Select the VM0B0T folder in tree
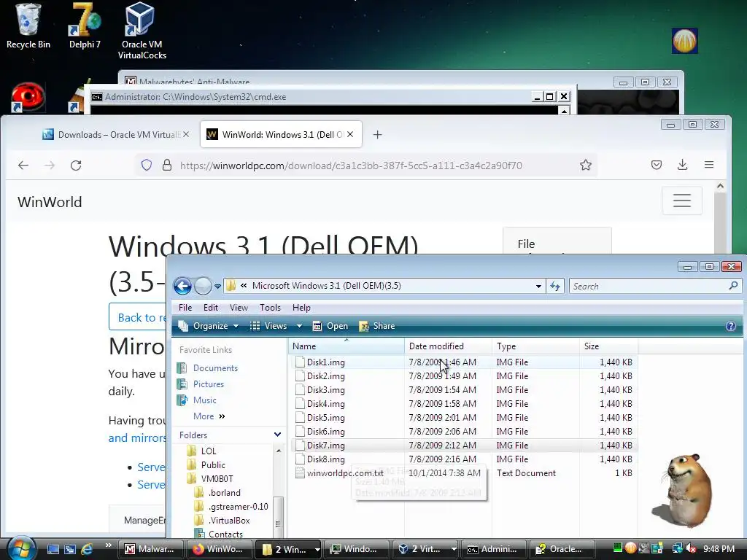The height and width of the screenshot is (560, 747). tap(217, 478)
